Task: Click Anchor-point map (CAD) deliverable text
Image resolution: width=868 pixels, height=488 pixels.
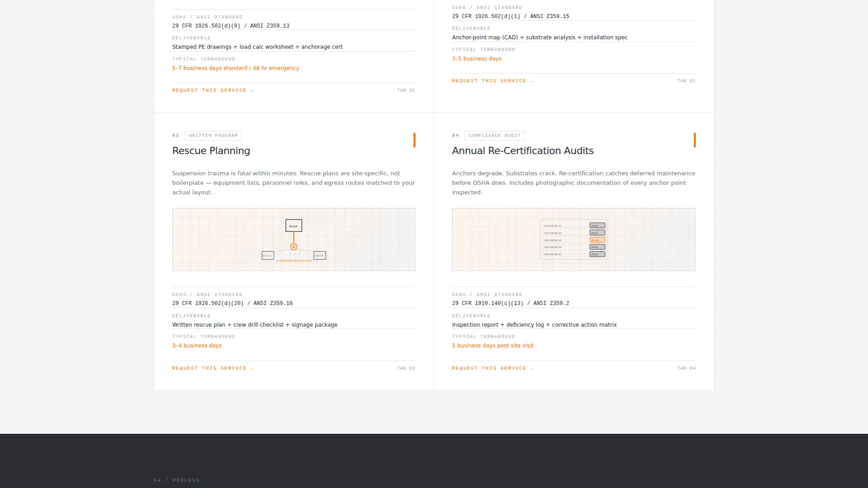Action: point(540,38)
